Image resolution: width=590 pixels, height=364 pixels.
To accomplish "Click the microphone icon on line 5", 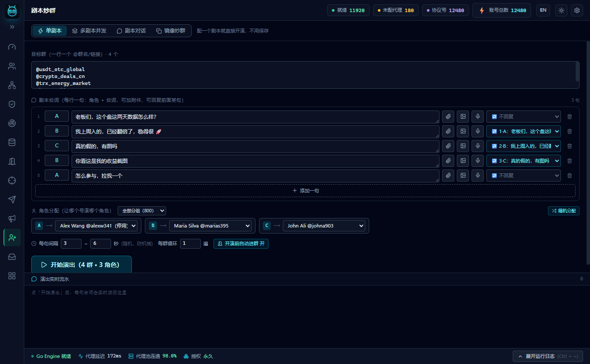I will click(x=478, y=175).
